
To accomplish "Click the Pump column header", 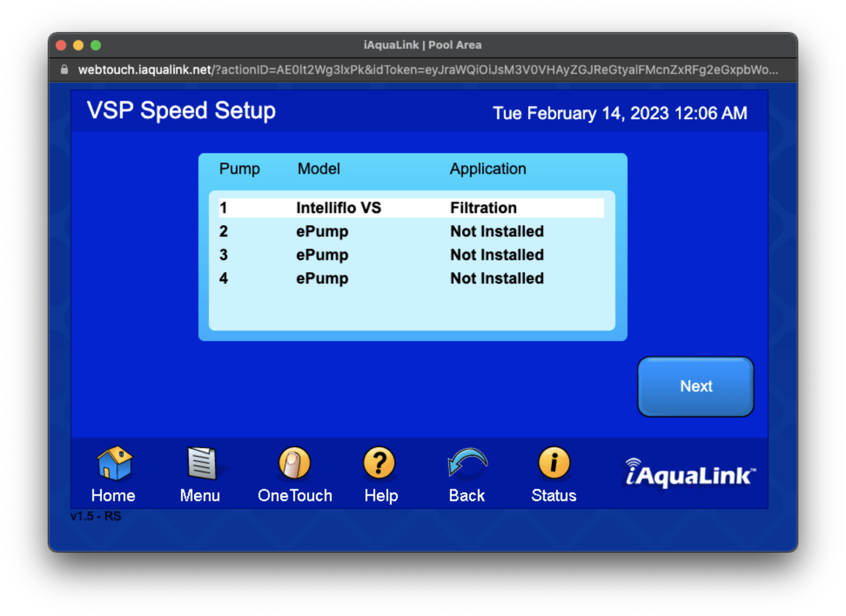I will pyautogui.click(x=239, y=169).
